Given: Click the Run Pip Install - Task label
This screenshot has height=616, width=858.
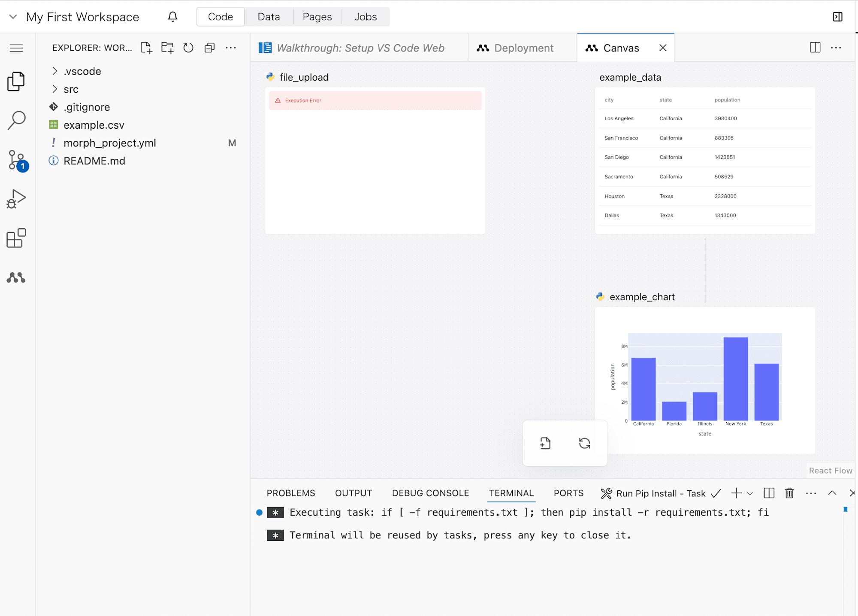Looking at the screenshot, I should pos(661,493).
